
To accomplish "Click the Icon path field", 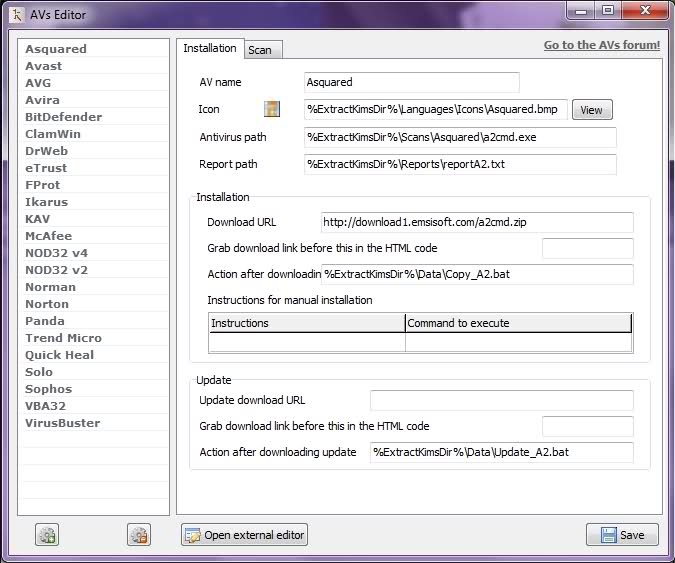I will point(436,109).
